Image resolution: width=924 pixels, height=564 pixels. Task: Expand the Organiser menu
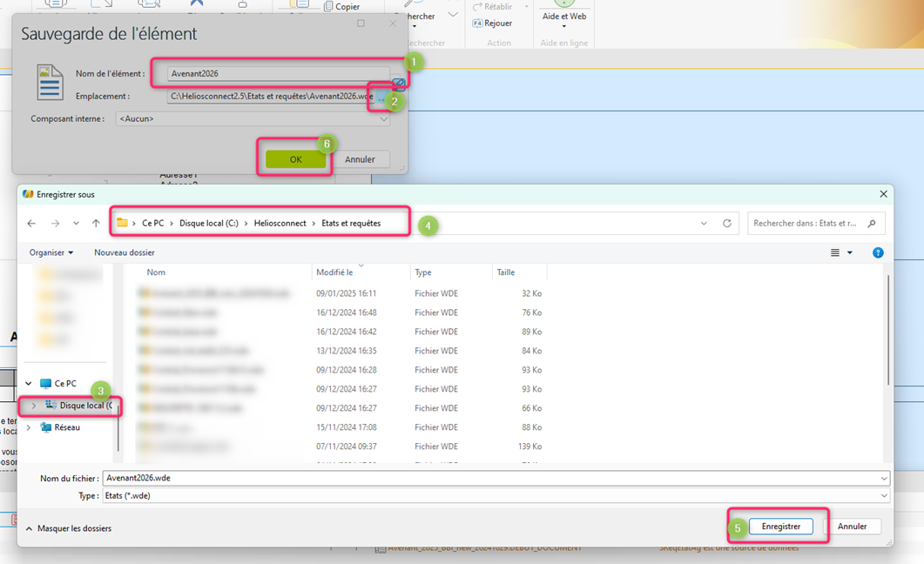pos(51,252)
